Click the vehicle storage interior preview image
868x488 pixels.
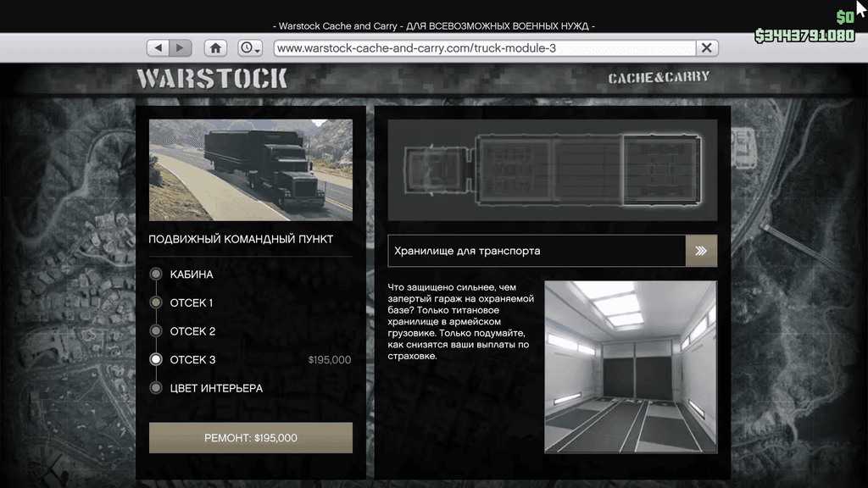[x=631, y=367]
